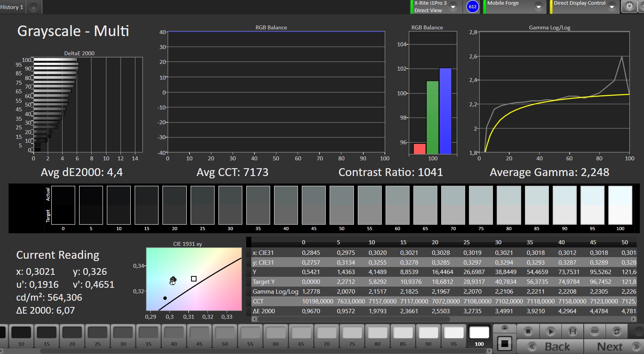Click the data table's right scroll arrow

click(633, 319)
